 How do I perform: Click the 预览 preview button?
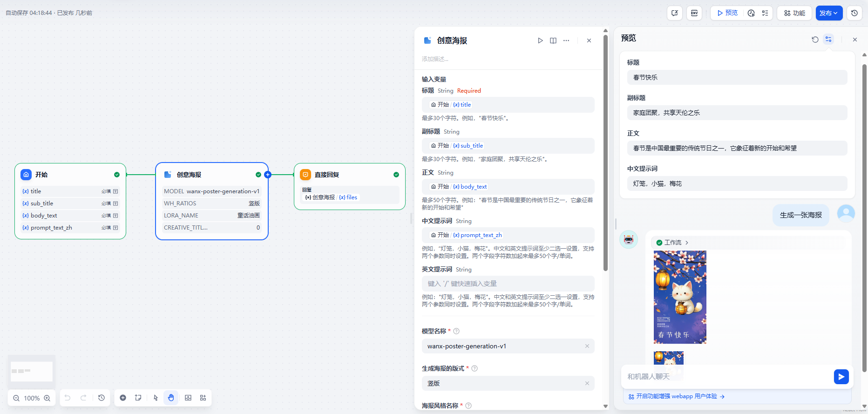coord(727,13)
